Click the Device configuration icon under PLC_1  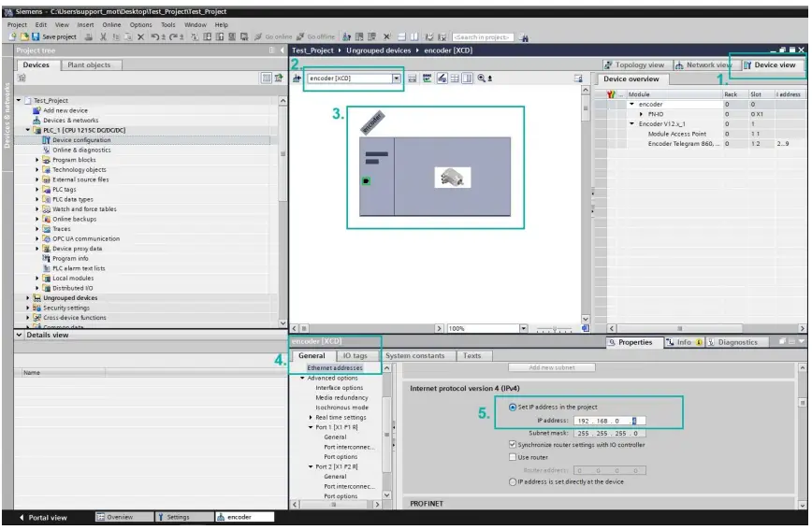point(46,140)
